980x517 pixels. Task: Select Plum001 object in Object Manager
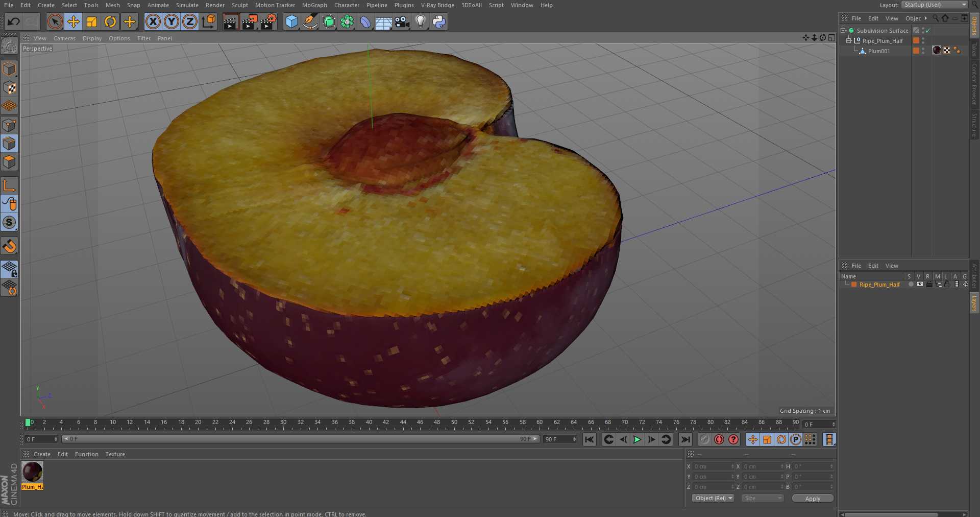878,51
